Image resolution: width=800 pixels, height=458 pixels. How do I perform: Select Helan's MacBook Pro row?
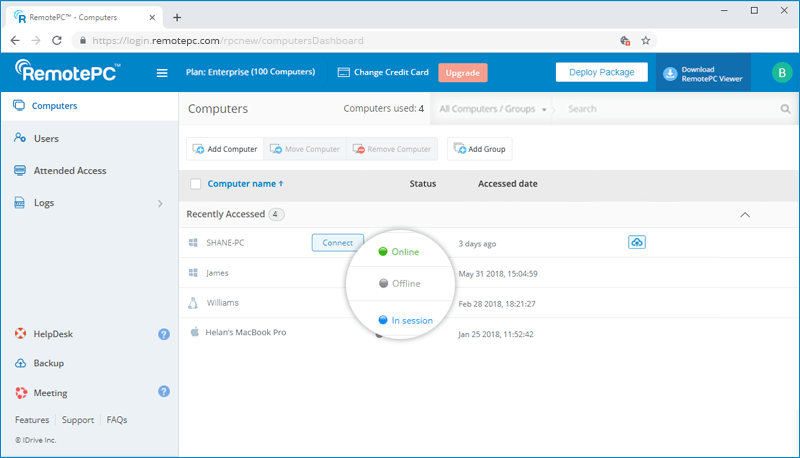[x=489, y=333]
